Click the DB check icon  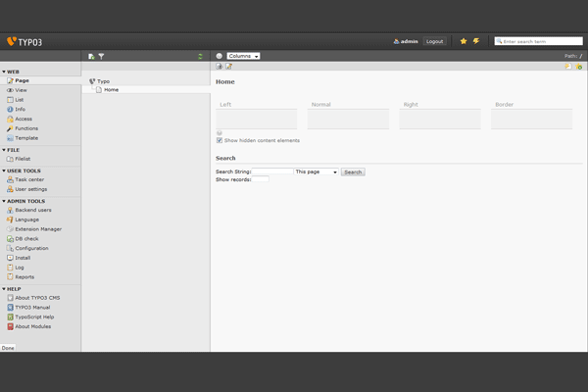[10, 238]
